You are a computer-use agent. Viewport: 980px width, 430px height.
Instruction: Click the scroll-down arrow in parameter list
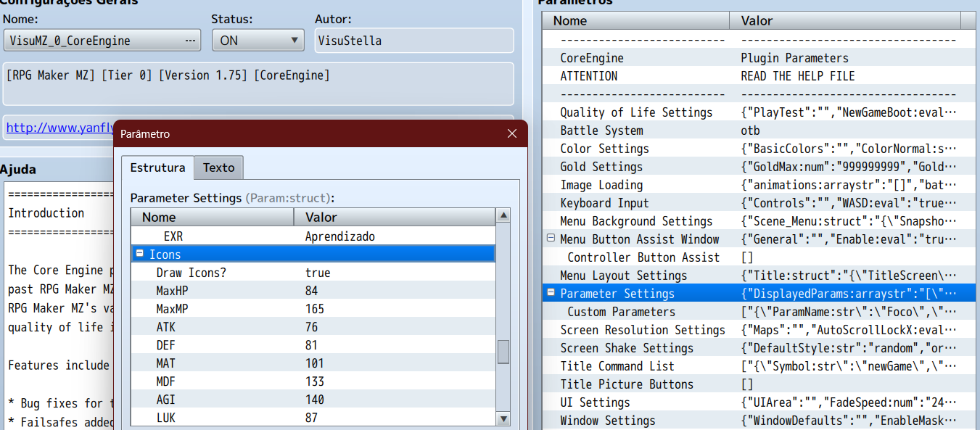pyautogui.click(x=503, y=418)
